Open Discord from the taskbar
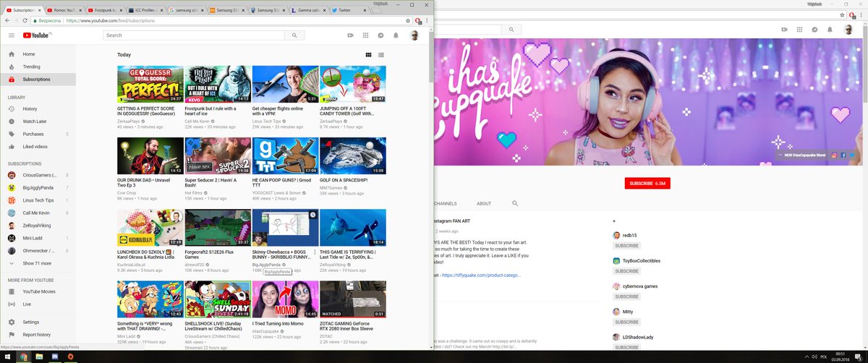The height and width of the screenshot is (363, 868). 55,356
